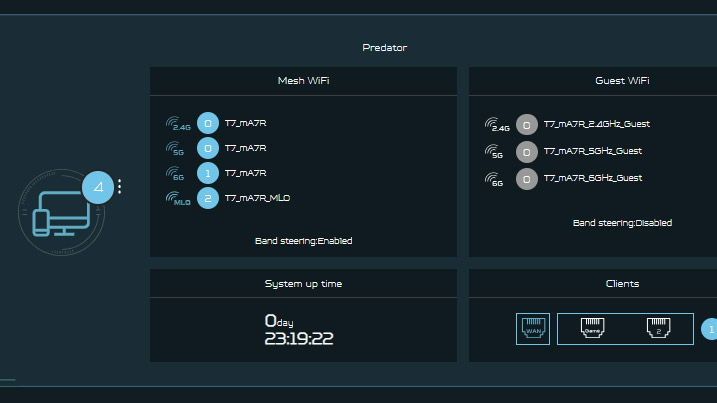Click the Game ethernet port icon
Screen dimensions: 717x403
[x=591, y=329]
